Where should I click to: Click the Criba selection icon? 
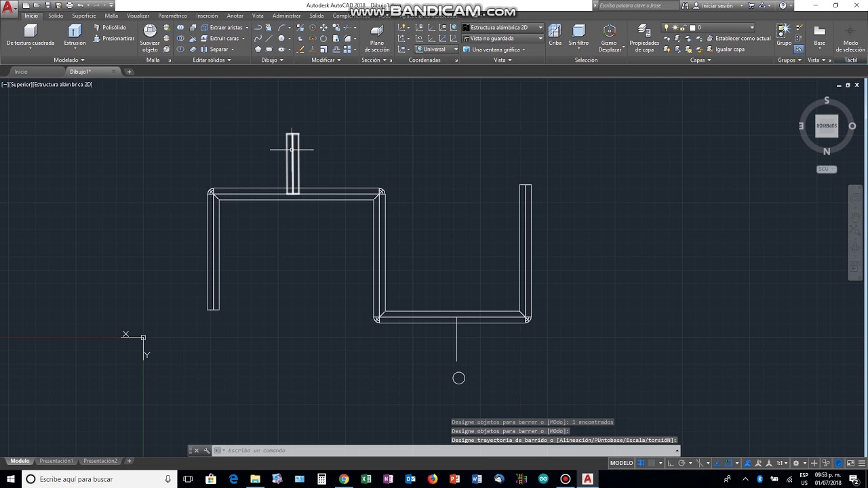pos(555,30)
